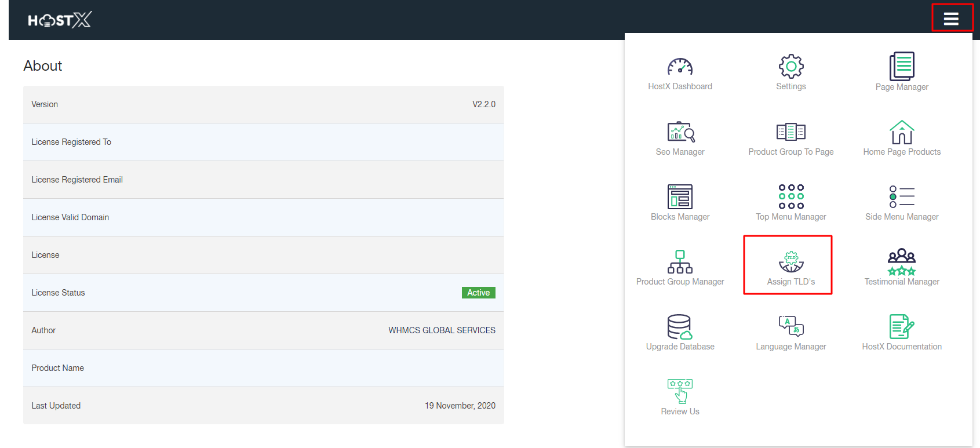Open the Page Manager icon
Viewport: 980px width, 448px height.
[x=902, y=67]
